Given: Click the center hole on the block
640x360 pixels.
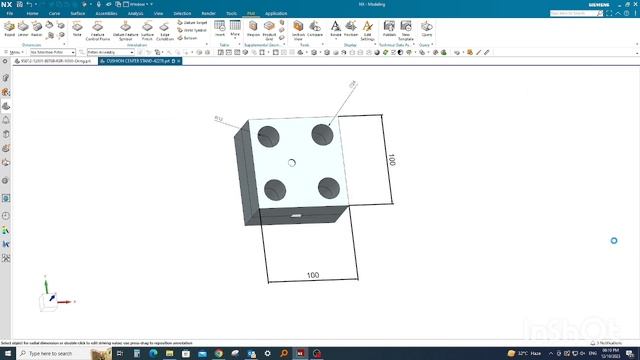Looking at the screenshot, I should (291, 163).
